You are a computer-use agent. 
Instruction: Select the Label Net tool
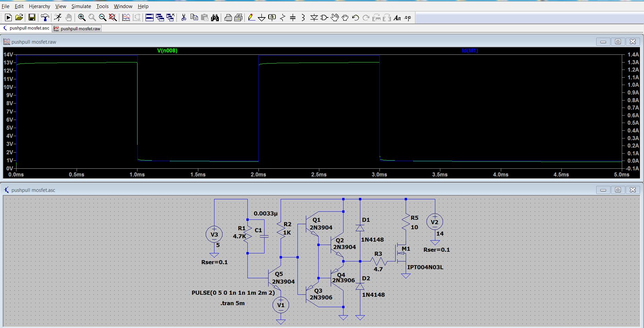coord(272,17)
